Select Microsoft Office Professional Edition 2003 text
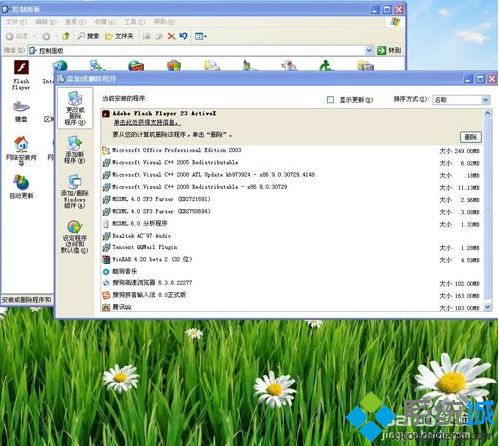This screenshot has height=446, width=499. coord(177,150)
